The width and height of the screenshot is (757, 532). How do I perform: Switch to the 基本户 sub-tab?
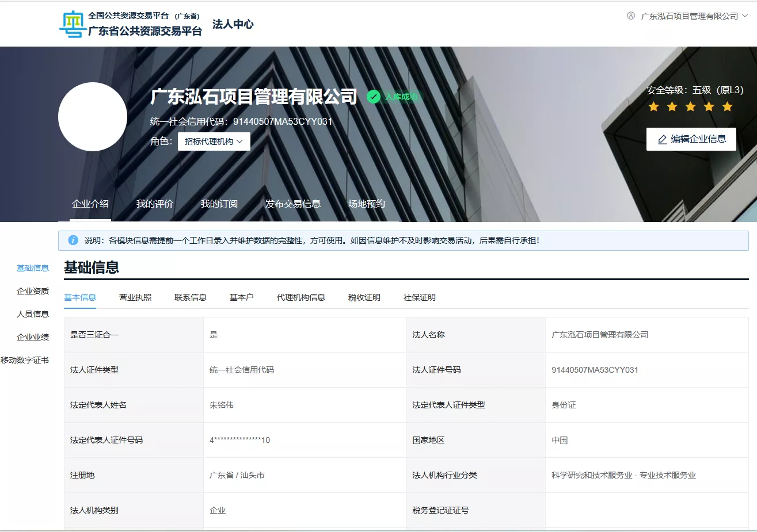tap(242, 297)
